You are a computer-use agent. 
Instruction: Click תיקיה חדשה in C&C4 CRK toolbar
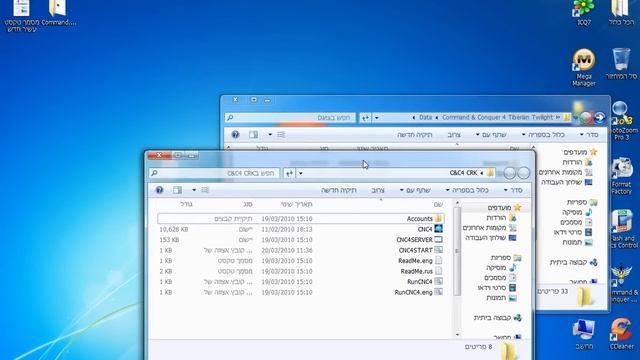(x=339, y=190)
